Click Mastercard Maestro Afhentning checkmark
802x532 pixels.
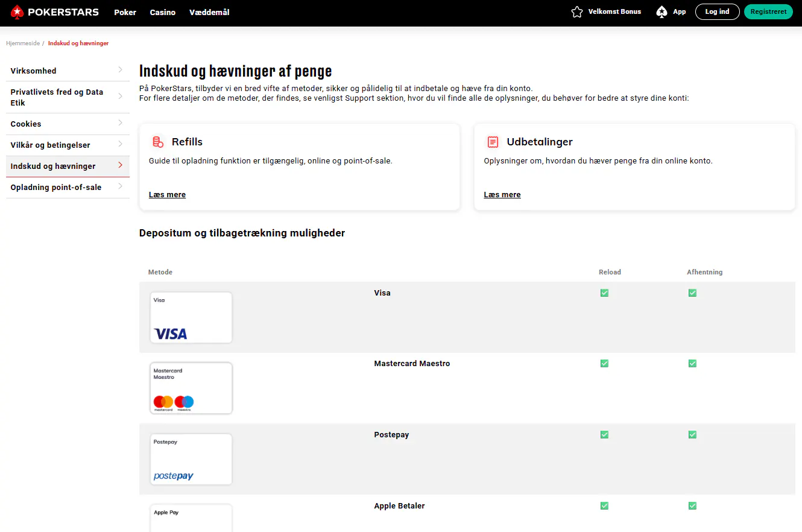pos(692,364)
